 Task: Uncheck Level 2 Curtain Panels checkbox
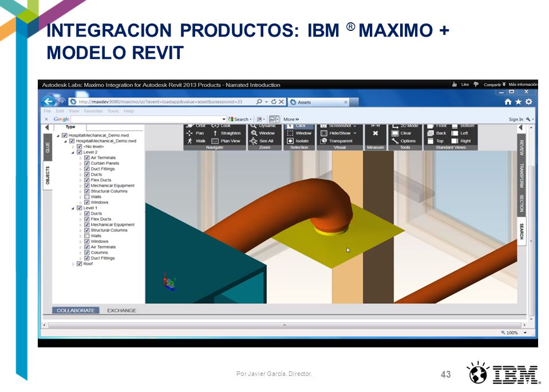[87, 164]
